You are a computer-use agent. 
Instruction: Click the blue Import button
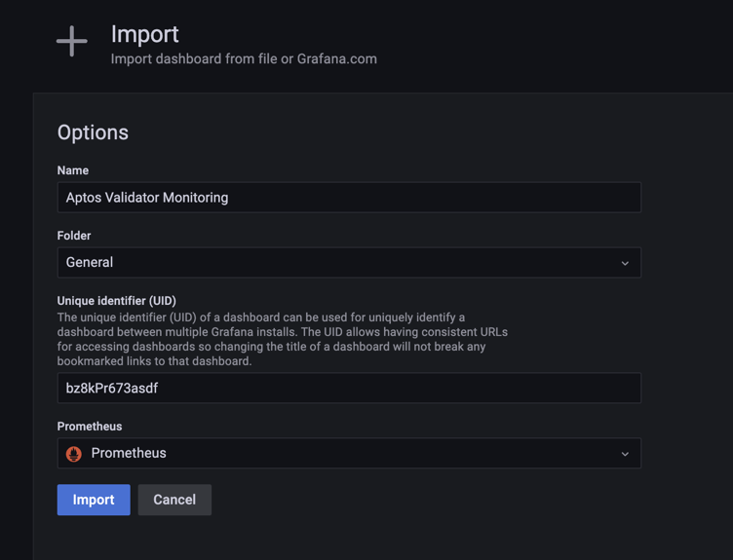click(94, 500)
